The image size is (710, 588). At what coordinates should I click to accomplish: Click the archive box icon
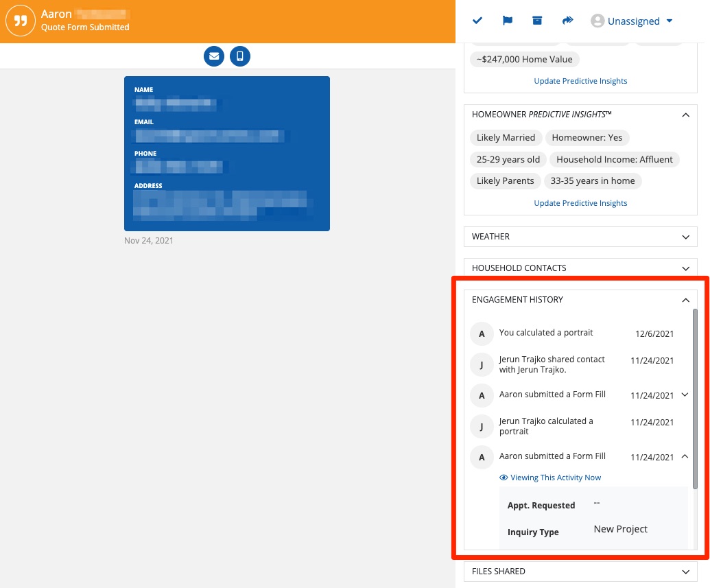537,21
